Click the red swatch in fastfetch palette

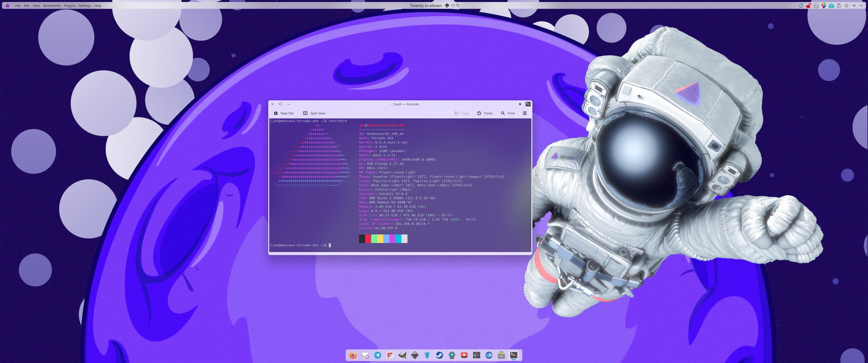368,239
